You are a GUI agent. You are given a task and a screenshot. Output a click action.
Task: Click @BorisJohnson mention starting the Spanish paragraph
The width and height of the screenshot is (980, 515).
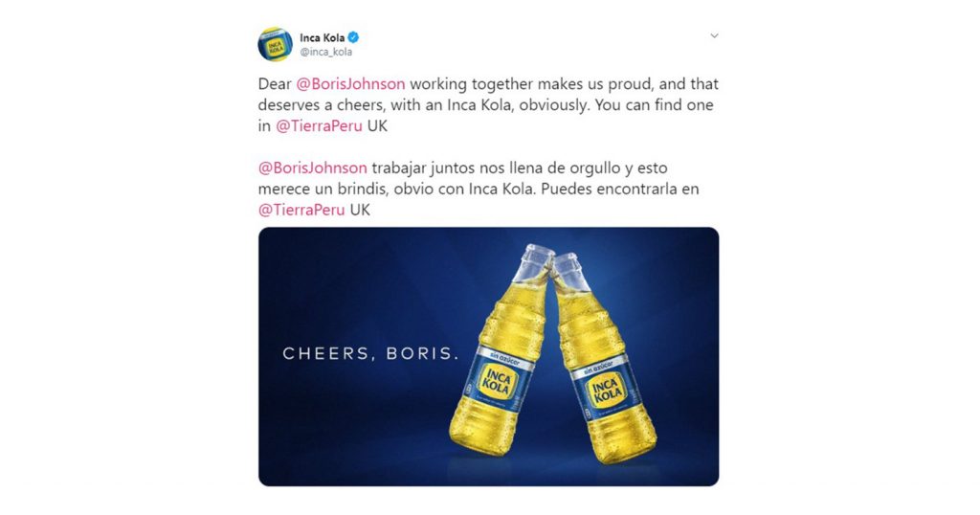pyautogui.click(x=313, y=168)
